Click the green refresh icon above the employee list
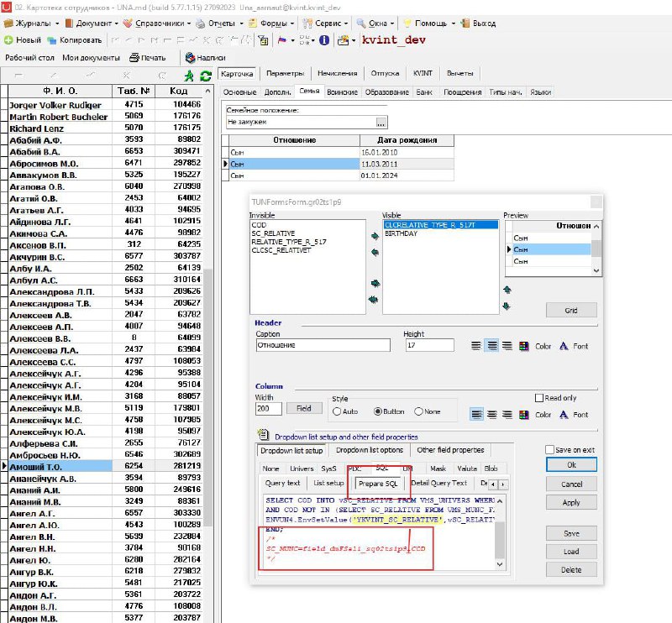The image size is (672, 623). click(x=206, y=76)
